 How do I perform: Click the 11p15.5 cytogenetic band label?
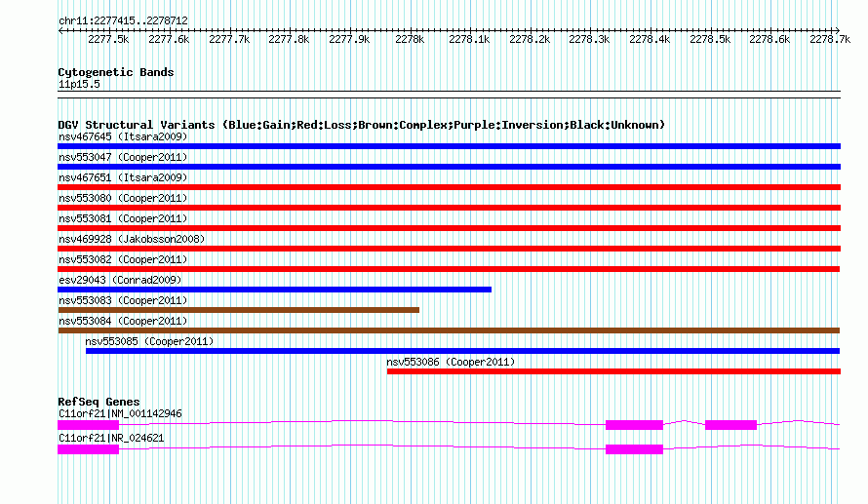tap(79, 84)
